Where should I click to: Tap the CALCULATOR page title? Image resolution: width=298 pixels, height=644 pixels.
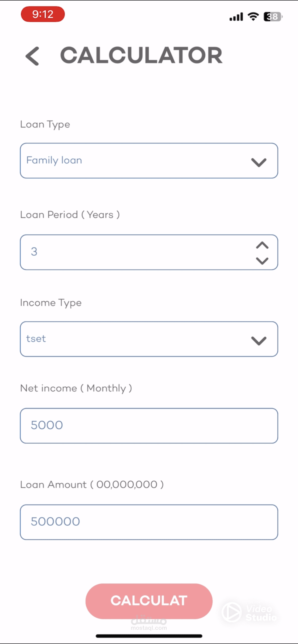[141, 56]
